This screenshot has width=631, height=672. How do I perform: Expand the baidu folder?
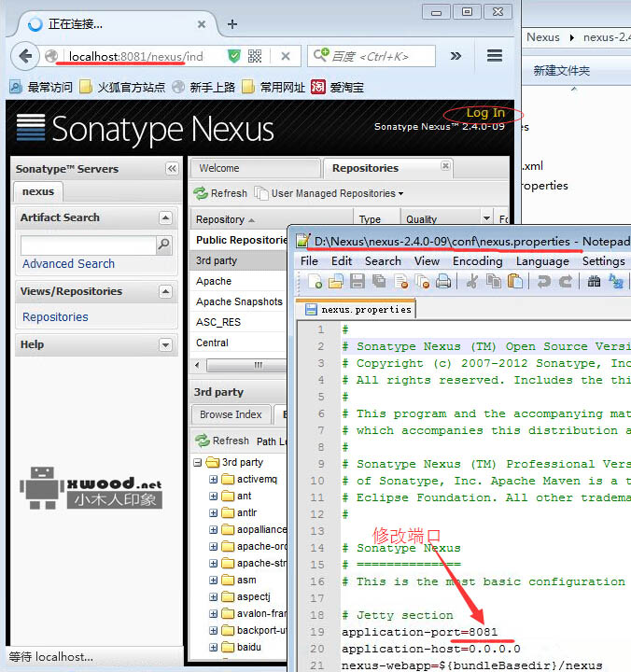(x=214, y=647)
